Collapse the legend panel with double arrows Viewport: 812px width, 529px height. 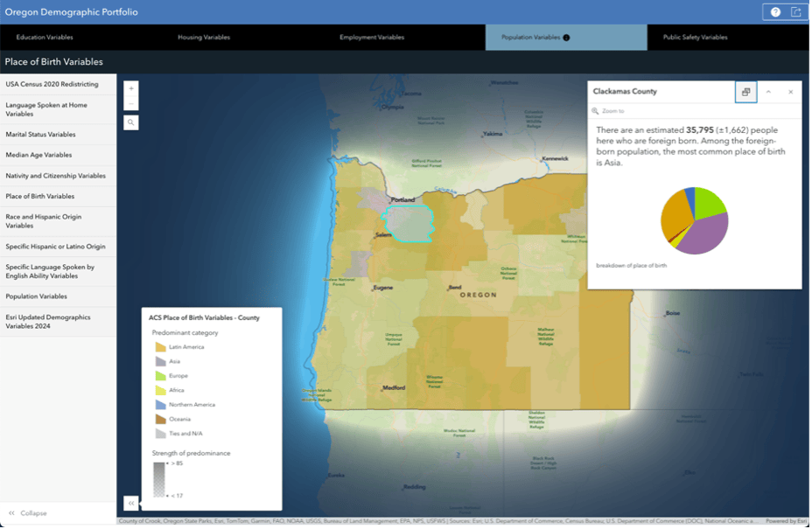click(x=131, y=505)
